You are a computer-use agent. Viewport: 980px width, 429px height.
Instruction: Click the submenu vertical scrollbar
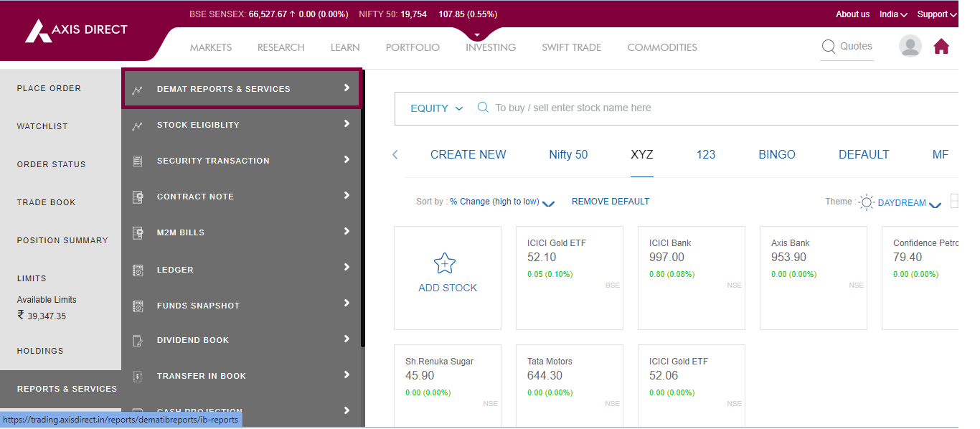363,208
